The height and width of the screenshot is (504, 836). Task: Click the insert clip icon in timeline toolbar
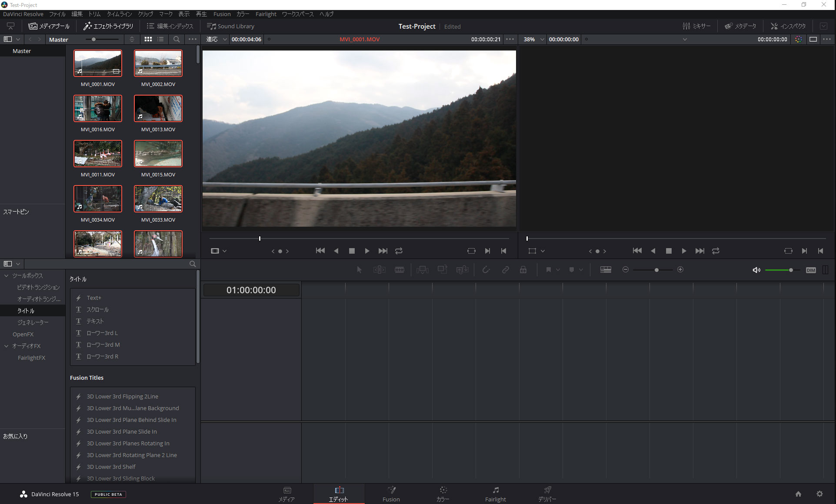422,270
